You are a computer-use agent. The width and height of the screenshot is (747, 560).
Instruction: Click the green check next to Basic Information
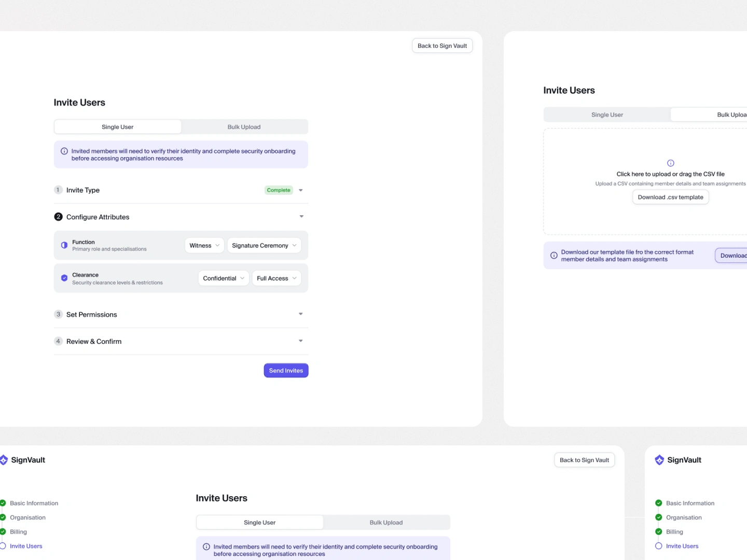tap(659, 503)
